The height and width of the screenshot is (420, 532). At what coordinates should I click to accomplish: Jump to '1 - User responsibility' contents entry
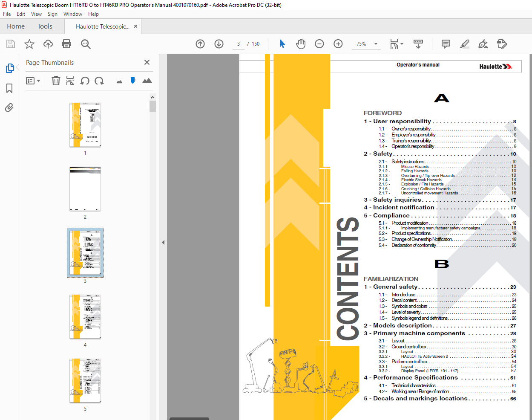tap(440, 122)
